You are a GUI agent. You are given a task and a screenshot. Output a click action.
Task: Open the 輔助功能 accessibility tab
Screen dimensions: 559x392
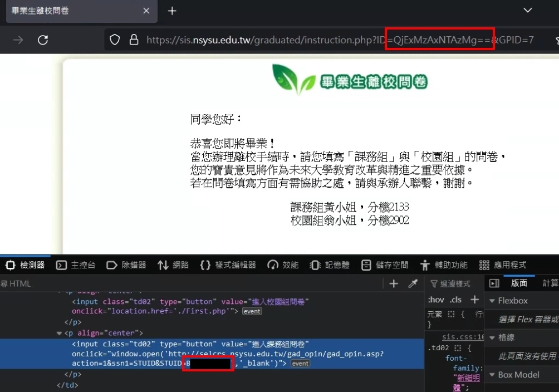coord(444,265)
